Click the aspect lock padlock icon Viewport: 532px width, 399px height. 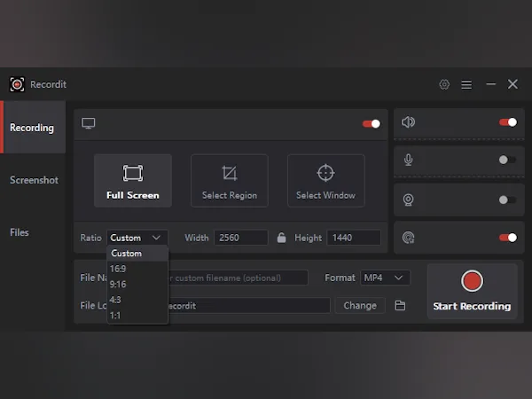281,238
